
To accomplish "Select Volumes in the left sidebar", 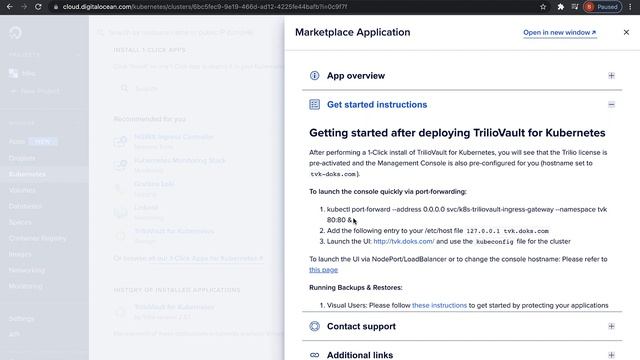I will 22,190.
